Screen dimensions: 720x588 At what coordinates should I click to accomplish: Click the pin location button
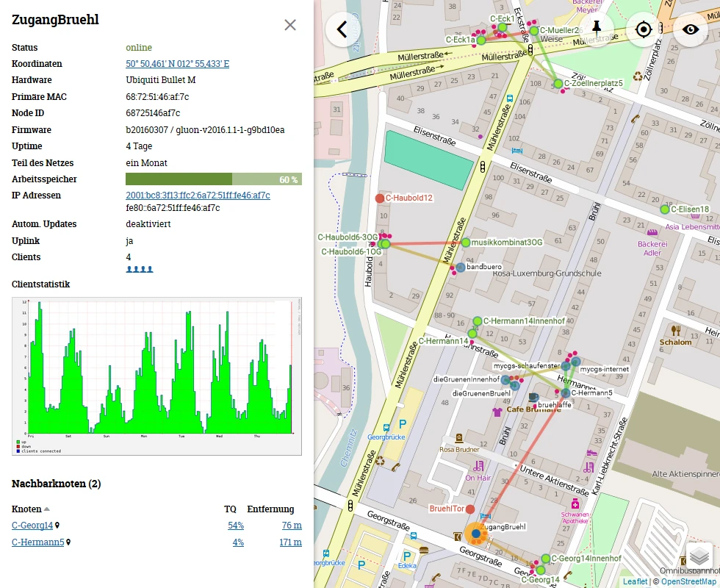coord(597,29)
